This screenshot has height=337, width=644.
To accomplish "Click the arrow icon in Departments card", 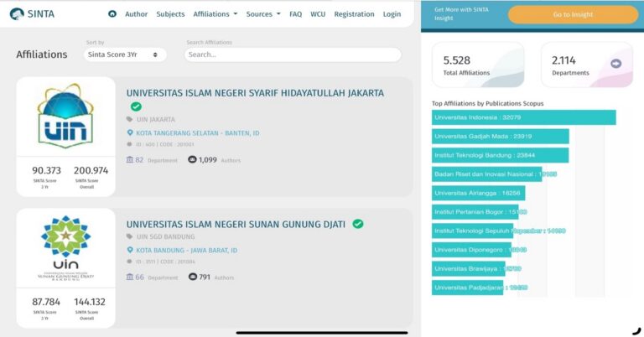I will pyautogui.click(x=616, y=64).
